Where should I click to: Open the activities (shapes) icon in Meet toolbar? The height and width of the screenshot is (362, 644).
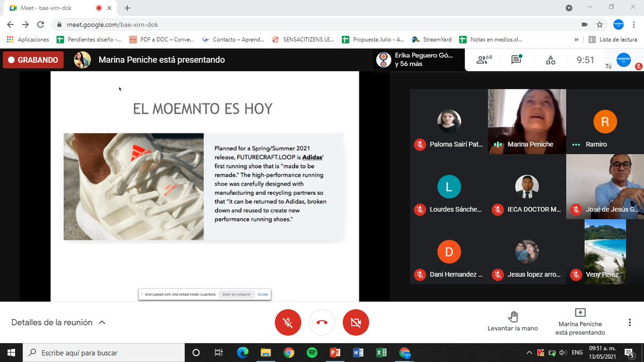pyautogui.click(x=550, y=60)
